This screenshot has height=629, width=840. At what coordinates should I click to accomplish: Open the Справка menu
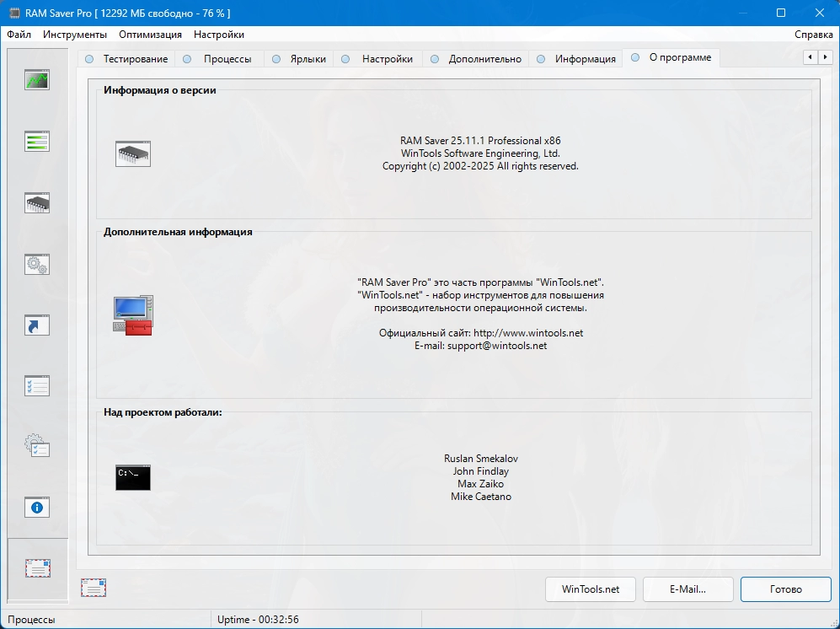(813, 35)
